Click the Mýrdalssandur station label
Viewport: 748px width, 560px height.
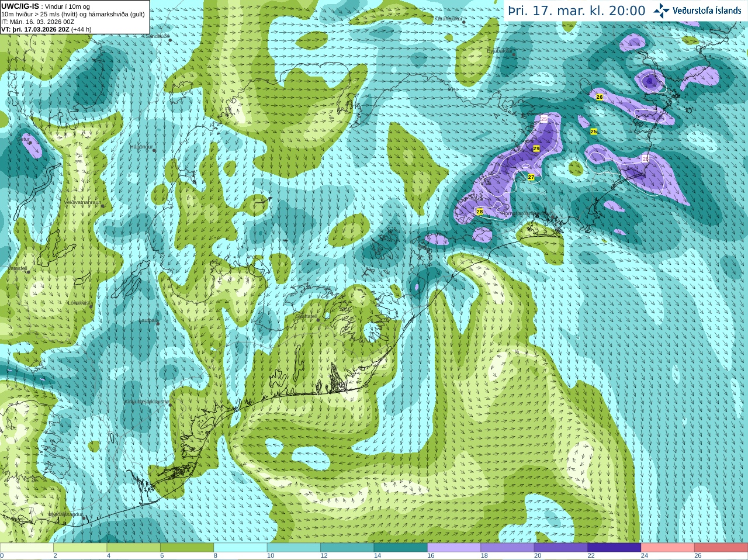67,514
